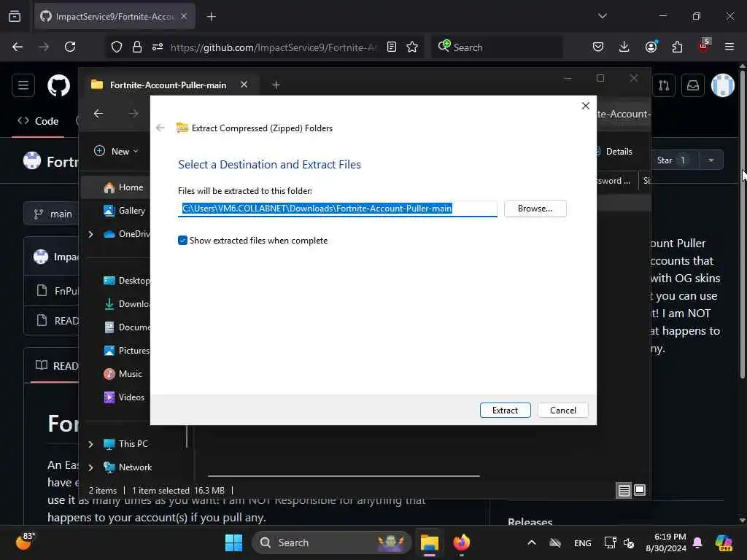
Task: Click the taskbar Search box
Action: [x=332, y=542]
